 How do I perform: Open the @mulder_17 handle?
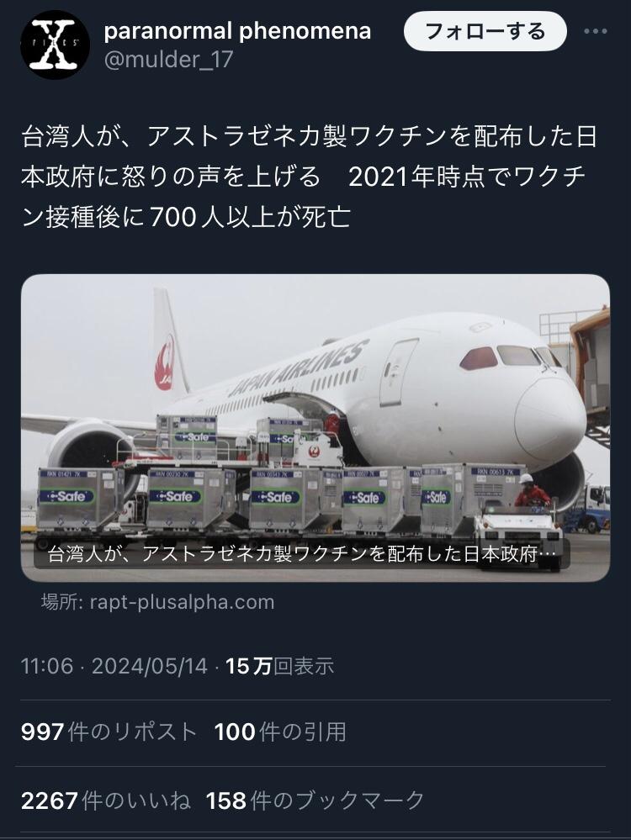pos(168,60)
